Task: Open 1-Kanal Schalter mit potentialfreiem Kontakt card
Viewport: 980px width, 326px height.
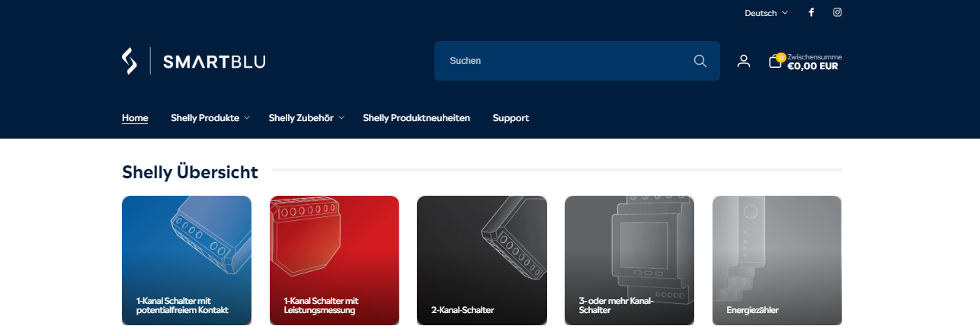Action: pos(187,261)
